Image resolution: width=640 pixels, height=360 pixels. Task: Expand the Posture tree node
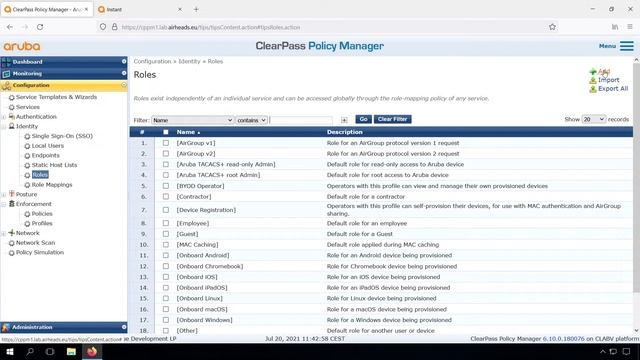pos(4,194)
